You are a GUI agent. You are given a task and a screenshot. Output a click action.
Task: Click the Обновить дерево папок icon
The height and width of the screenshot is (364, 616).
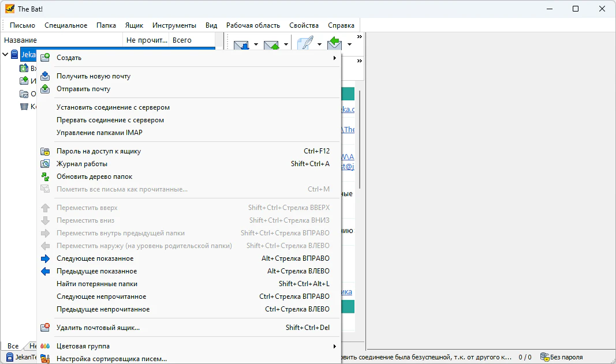[45, 177]
